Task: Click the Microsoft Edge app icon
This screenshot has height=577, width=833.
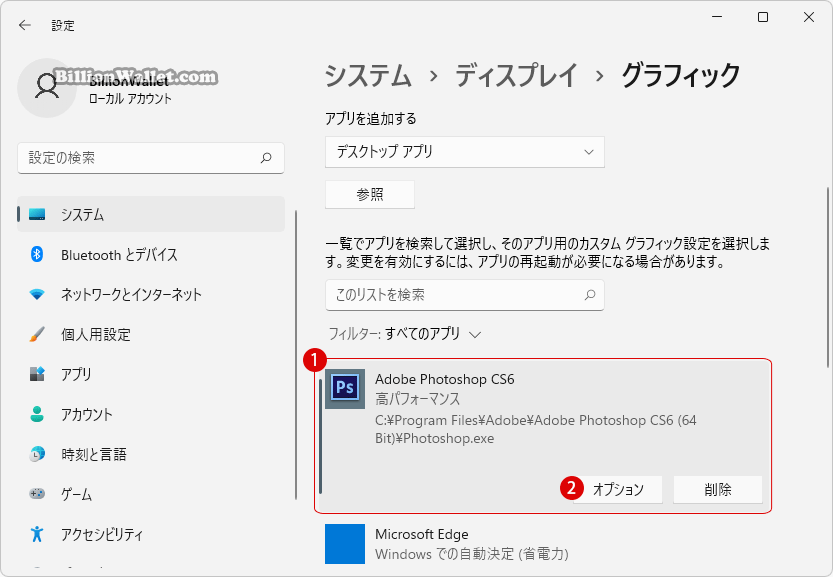Action: coord(345,544)
